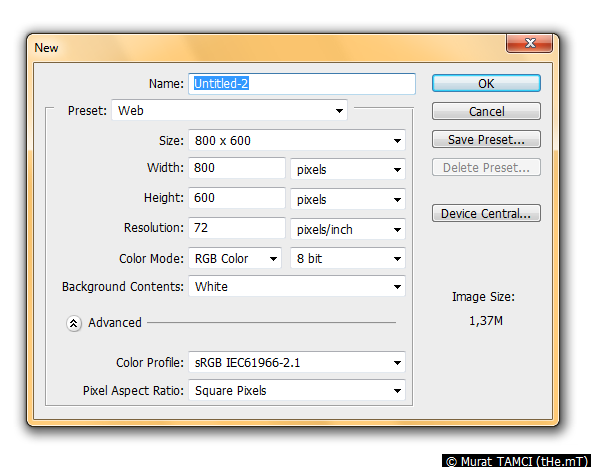Click the Cancel button
The image size is (591, 467).
point(486,111)
